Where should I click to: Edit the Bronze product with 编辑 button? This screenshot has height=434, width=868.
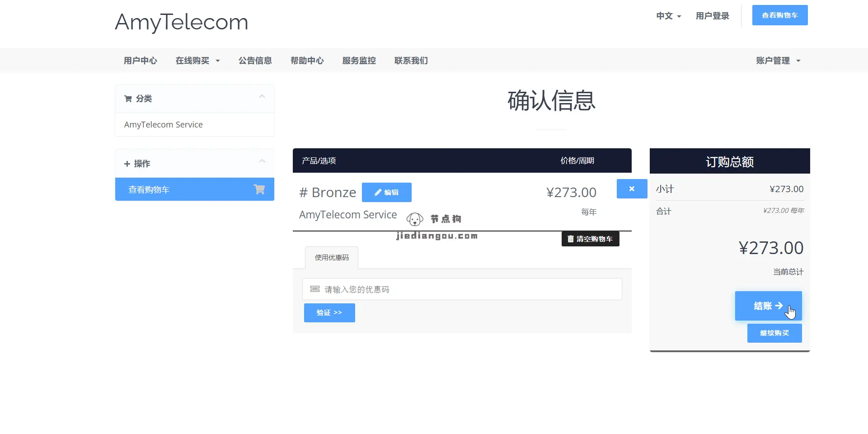tap(387, 193)
